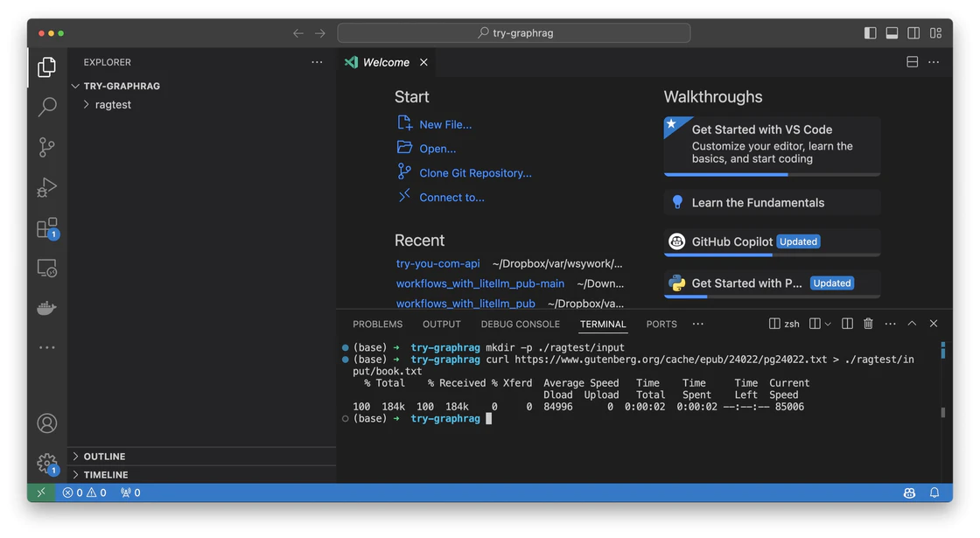The height and width of the screenshot is (538, 980).
Task: Close the terminal panel
Action: (933, 324)
